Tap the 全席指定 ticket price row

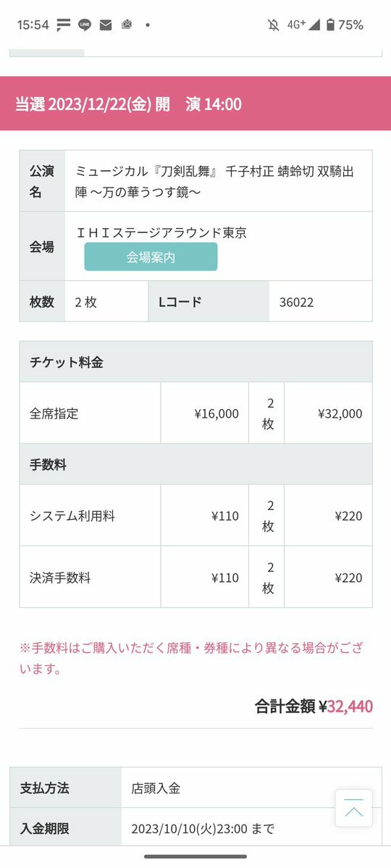tap(196, 413)
